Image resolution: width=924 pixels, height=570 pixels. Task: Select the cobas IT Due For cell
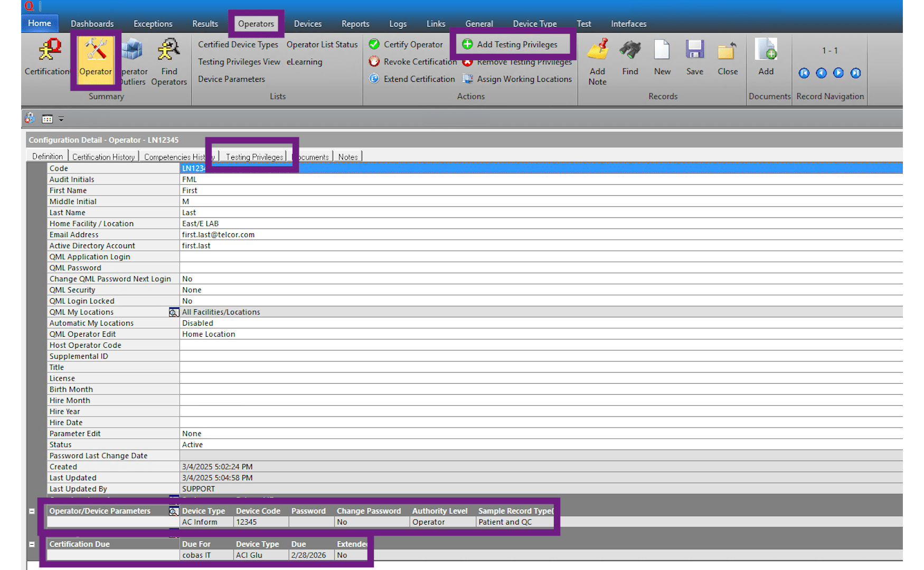[206, 555]
